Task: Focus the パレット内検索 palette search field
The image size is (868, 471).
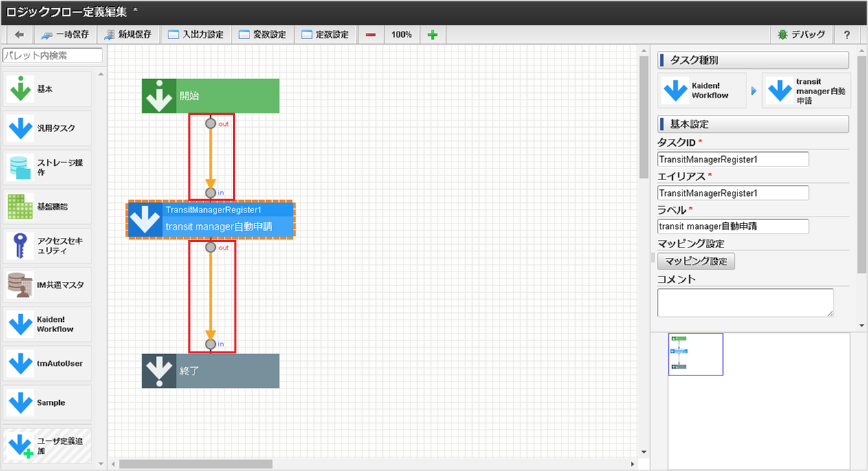Action: click(x=52, y=55)
